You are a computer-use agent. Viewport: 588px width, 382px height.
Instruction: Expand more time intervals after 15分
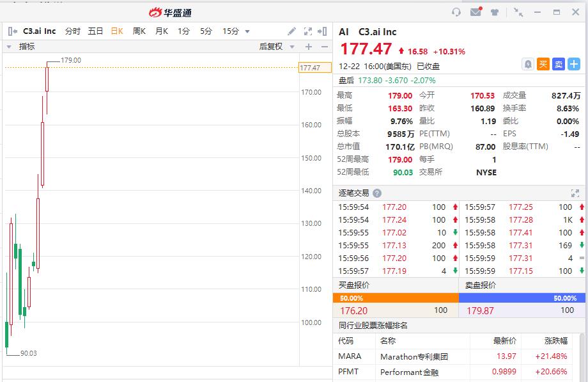(x=247, y=31)
